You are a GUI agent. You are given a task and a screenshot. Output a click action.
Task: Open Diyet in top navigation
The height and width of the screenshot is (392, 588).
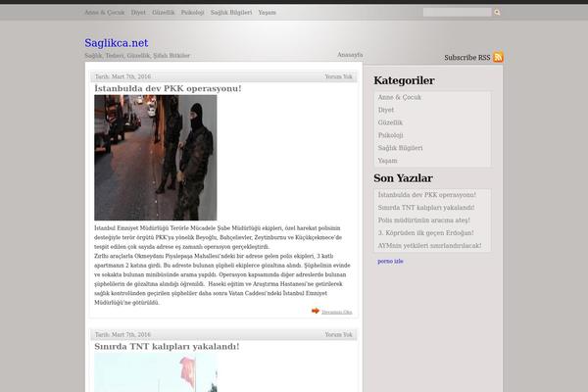(138, 13)
